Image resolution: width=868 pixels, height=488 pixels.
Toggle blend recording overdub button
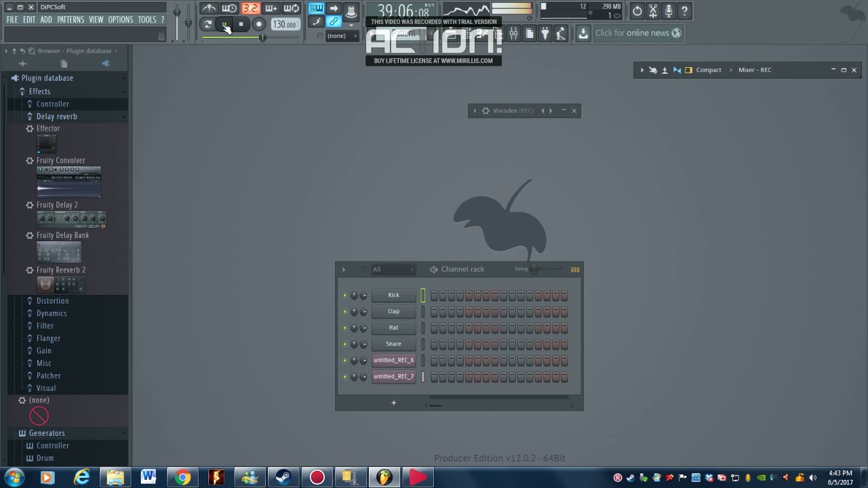click(x=271, y=9)
